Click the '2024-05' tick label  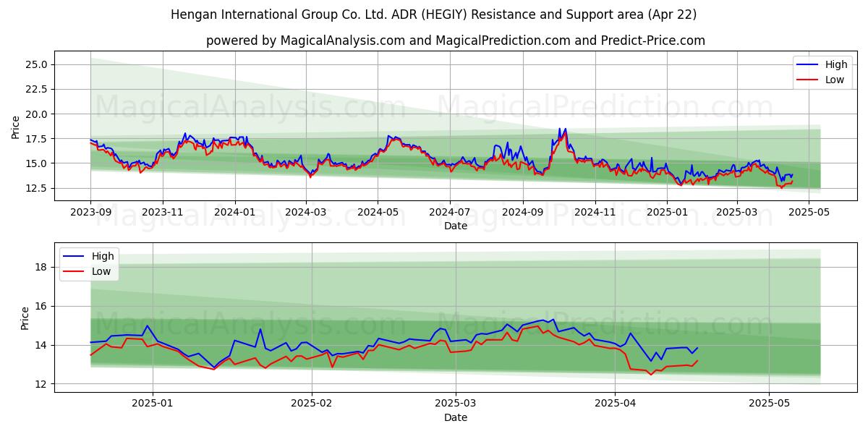click(377, 213)
